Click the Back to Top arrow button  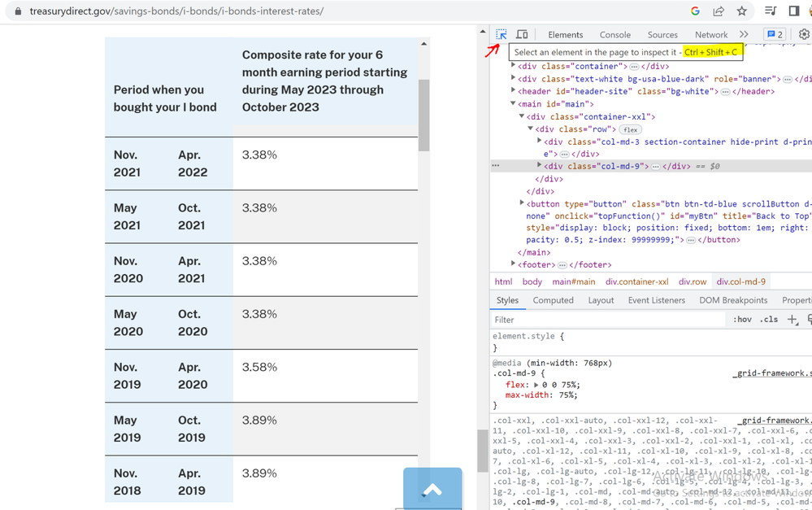(x=432, y=488)
